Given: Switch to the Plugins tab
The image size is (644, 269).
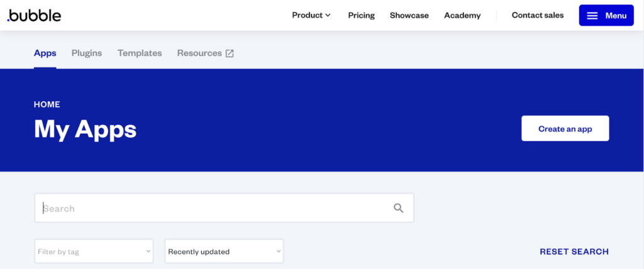Looking at the screenshot, I should tap(87, 53).
